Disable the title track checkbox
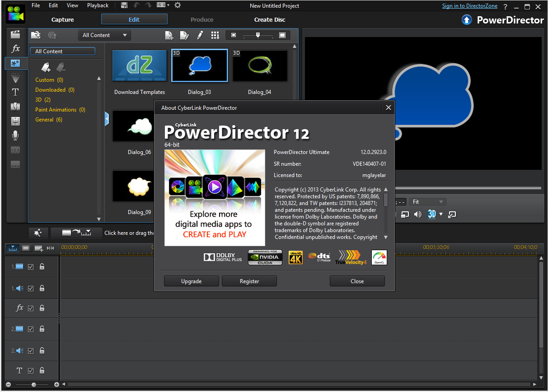The image size is (548, 392). point(31,371)
